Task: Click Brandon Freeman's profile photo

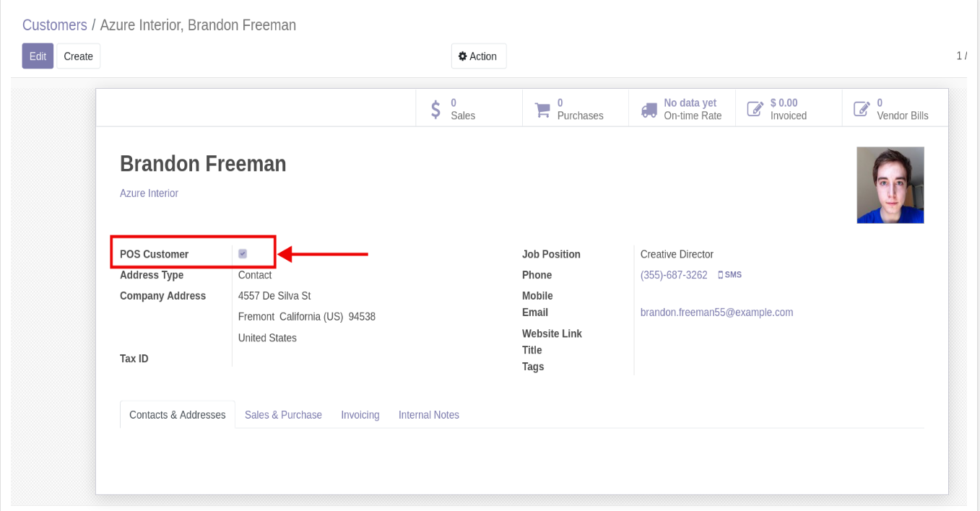Action: 890,185
